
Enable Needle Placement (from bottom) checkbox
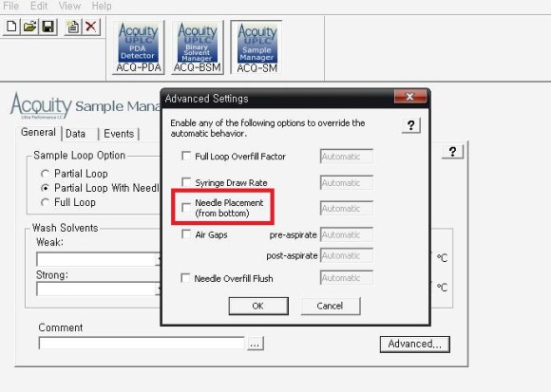click(x=186, y=208)
